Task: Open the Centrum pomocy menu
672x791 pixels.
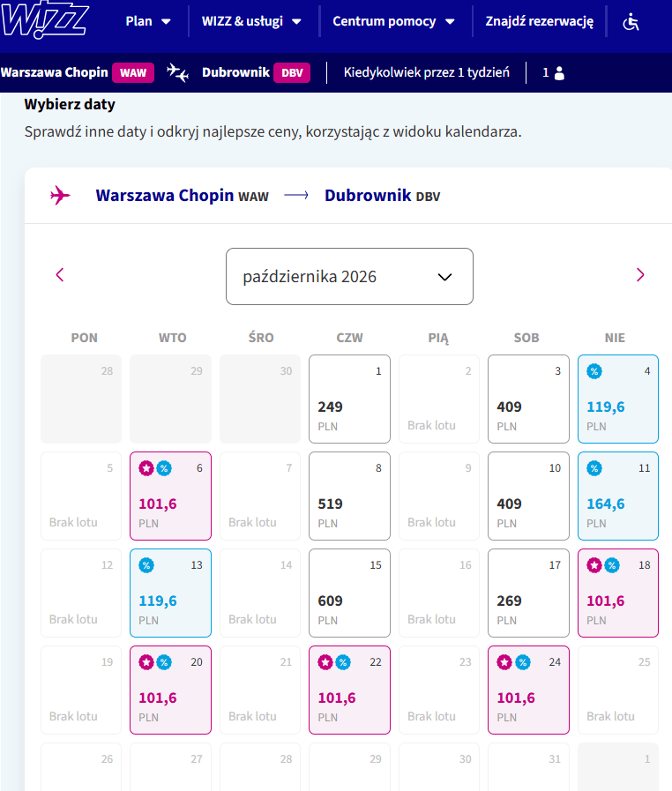Action: 393,21
